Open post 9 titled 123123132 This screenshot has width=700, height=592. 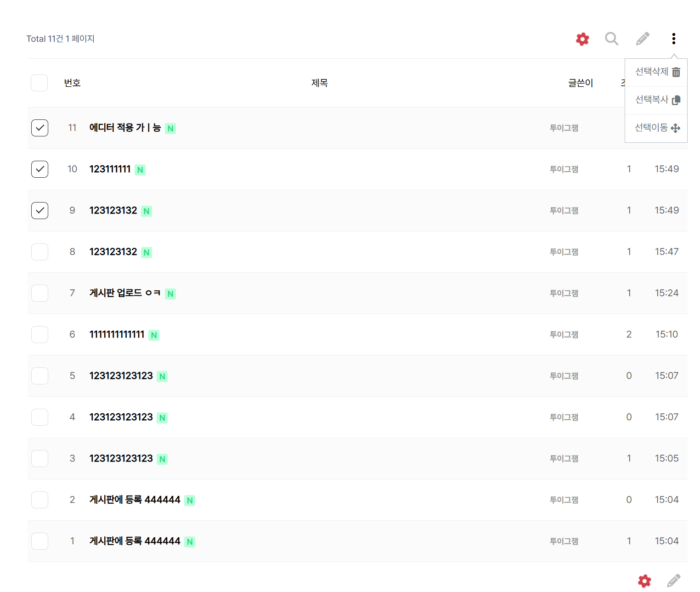point(113,210)
